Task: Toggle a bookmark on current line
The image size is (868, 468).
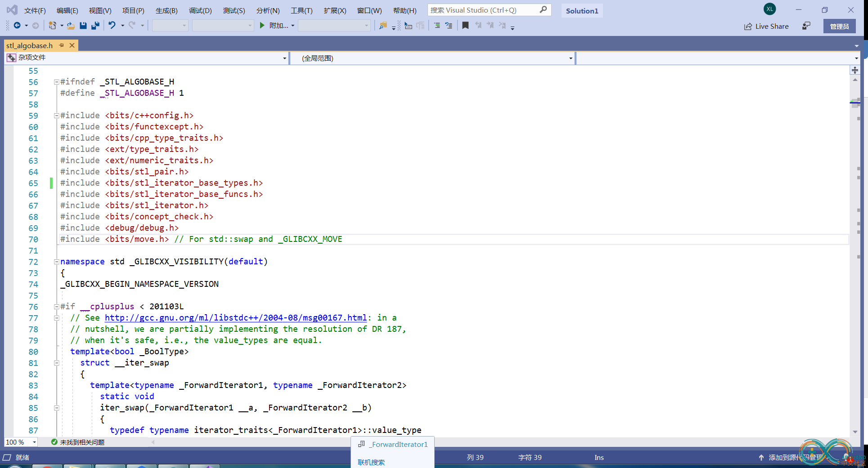Action: pyautogui.click(x=466, y=26)
